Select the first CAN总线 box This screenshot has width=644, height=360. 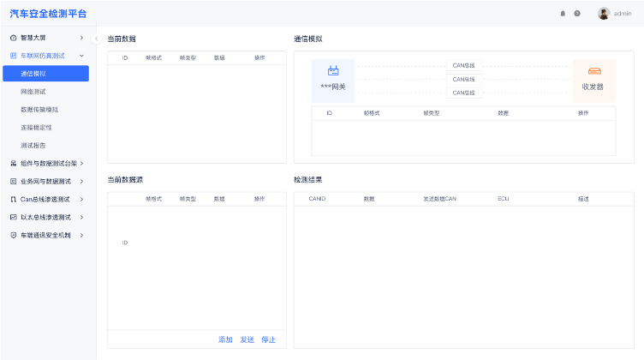(x=464, y=65)
